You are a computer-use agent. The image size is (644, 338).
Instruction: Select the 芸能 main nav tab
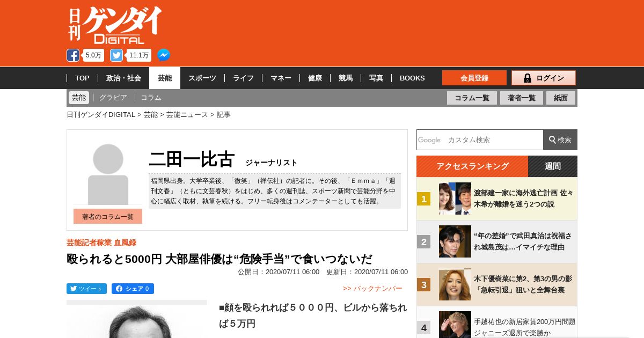[x=165, y=78]
